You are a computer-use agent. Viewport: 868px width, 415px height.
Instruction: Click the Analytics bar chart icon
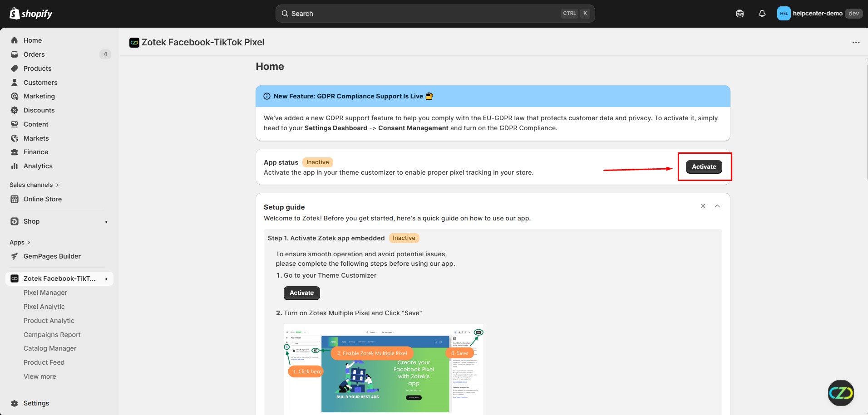[x=15, y=166]
